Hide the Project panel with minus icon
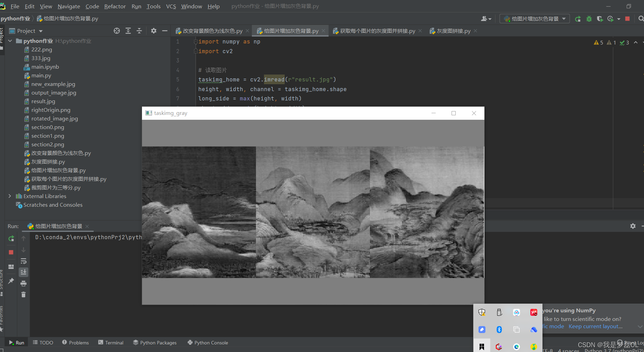This screenshot has height=352, width=644. [x=165, y=31]
